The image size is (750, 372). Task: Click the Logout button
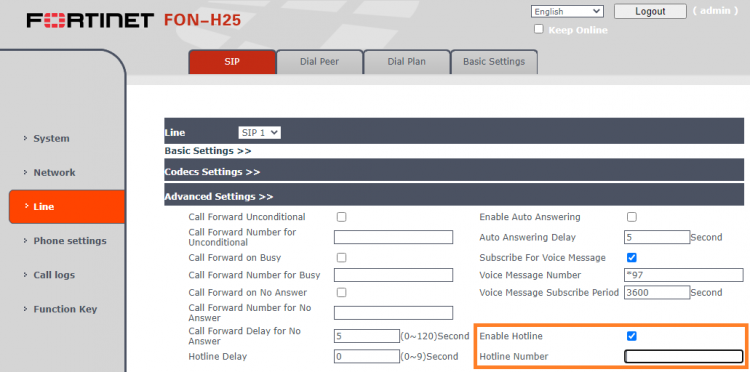pyautogui.click(x=650, y=11)
